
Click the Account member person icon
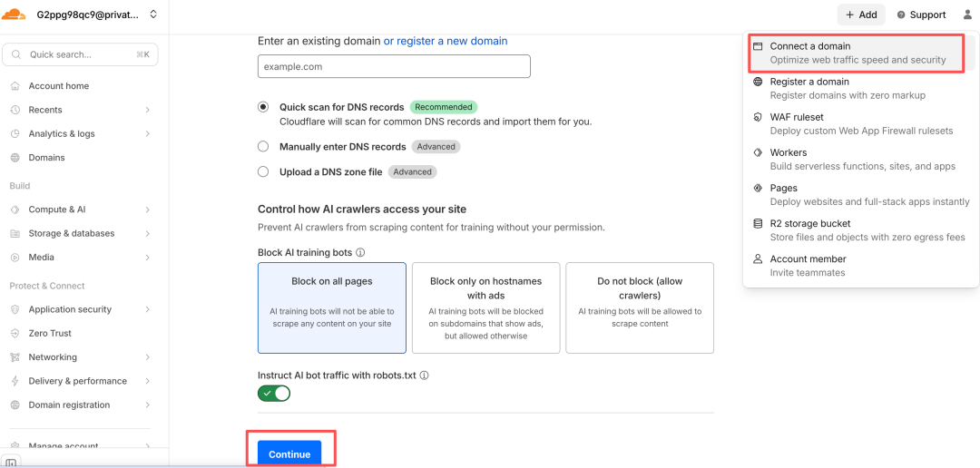[758, 258]
